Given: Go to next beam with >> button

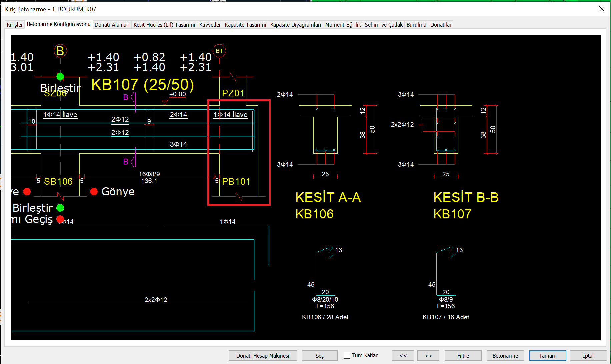Looking at the screenshot, I should click(428, 356).
